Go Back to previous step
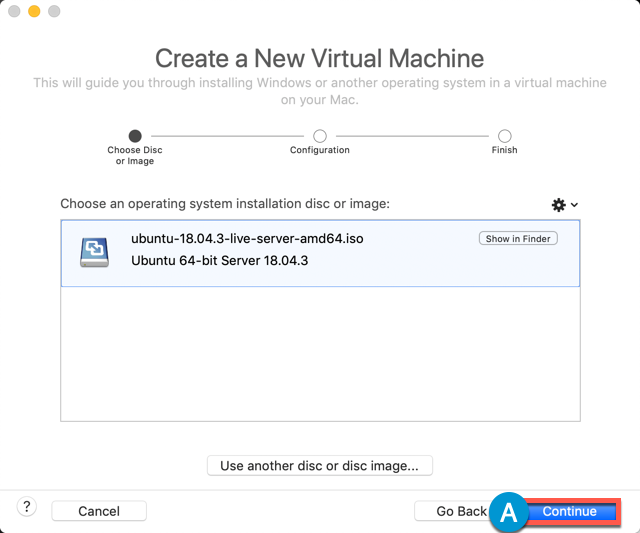Screen dimensions: 640x533 [x=456, y=511]
